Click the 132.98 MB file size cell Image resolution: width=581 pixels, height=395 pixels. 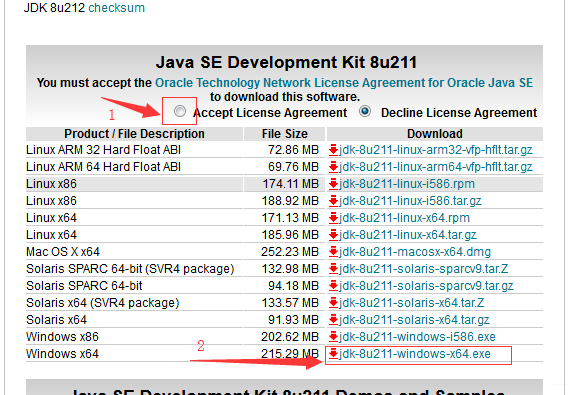(x=285, y=269)
